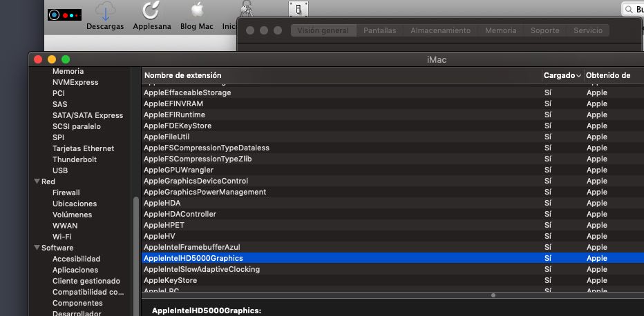The image size is (644, 316).
Task: Collapse the Red section in the sidebar
Action: click(37, 181)
